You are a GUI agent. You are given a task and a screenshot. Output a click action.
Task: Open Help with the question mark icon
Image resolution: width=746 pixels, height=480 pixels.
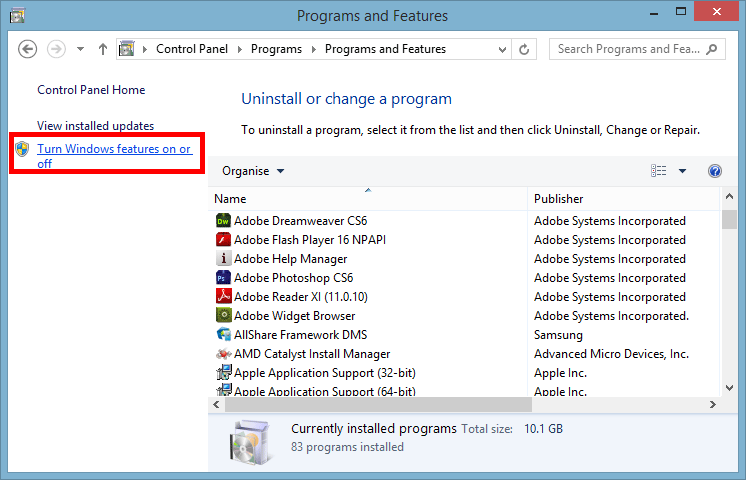pos(715,171)
